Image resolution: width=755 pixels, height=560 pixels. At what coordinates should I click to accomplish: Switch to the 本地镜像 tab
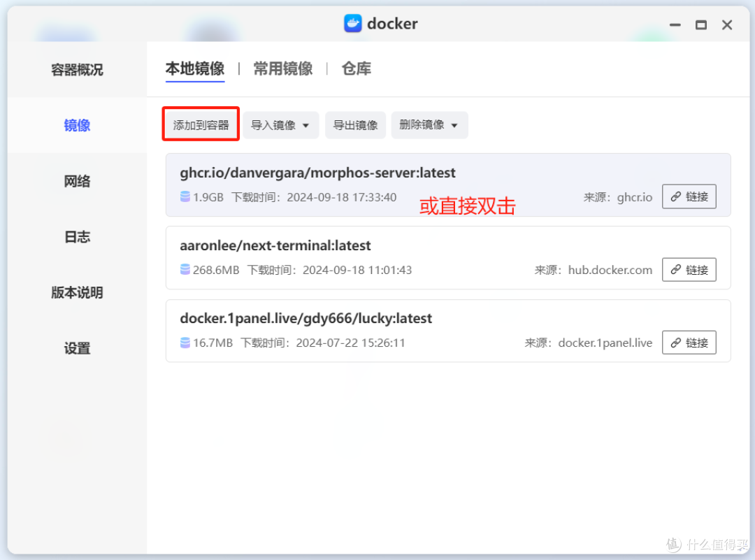pyautogui.click(x=195, y=69)
